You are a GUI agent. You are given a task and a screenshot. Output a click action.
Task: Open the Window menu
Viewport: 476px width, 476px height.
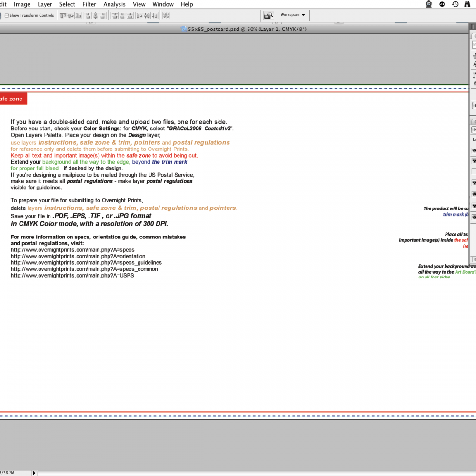163,4
